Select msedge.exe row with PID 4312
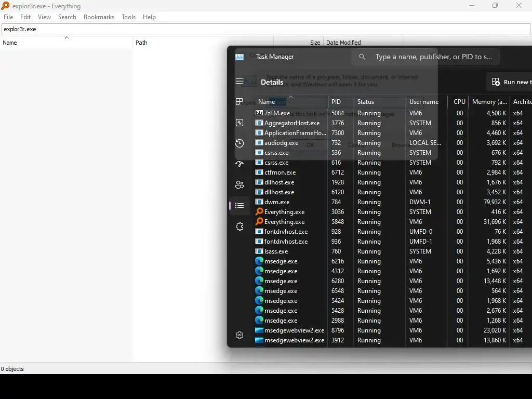 393,271
